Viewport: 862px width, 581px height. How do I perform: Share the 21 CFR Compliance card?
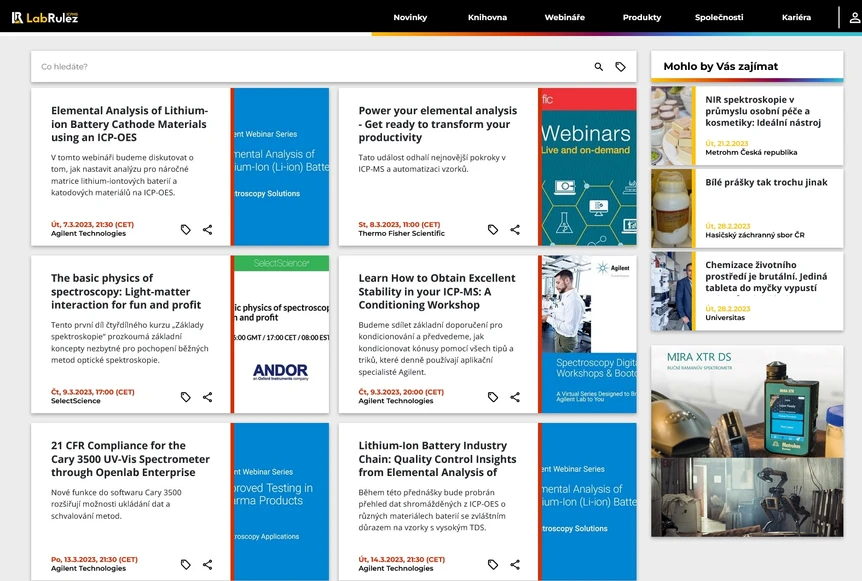pyautogui.click(x=207, y=565)
